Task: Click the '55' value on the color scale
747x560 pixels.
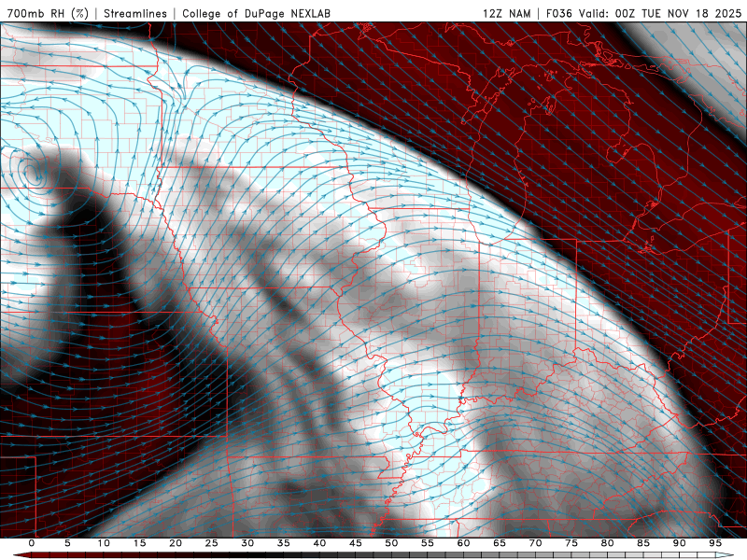Action: pos(428,543)
